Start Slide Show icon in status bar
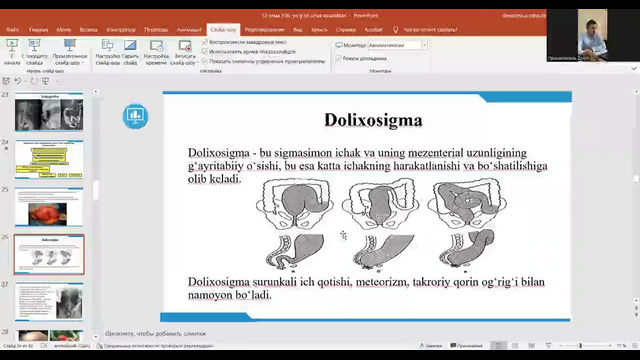The height and width of the screenshot is (360, 640). click(x=548, y=346)
